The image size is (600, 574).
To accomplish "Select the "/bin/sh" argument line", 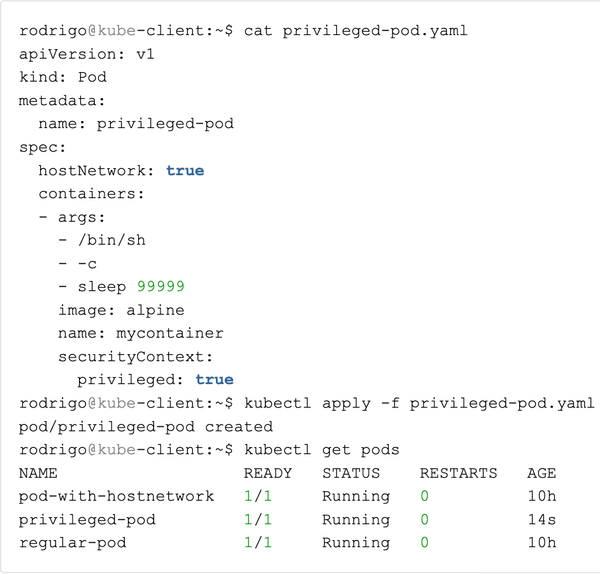I will click(x=112, y=240).
